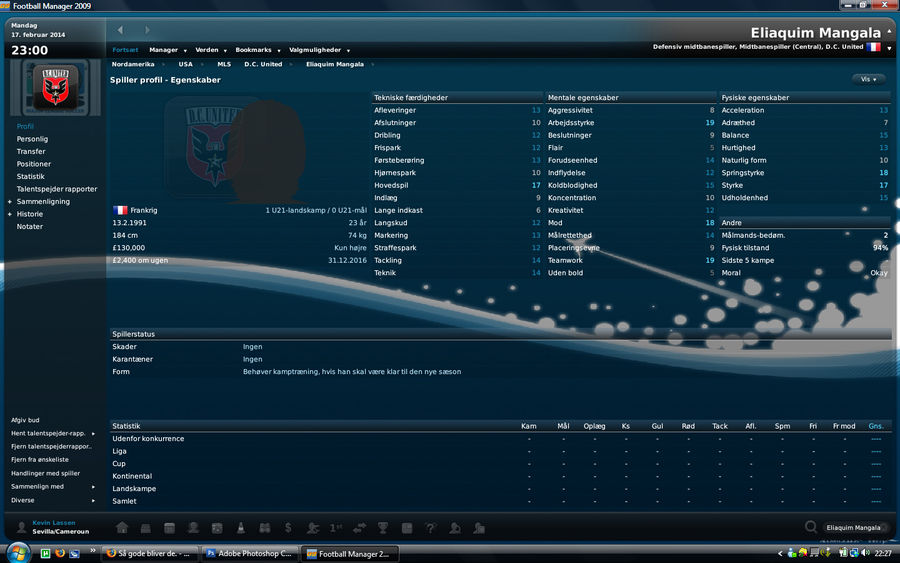Screen dimensions: 900x563
Task: Open the Verden dropdown menu
Action: [211, 50]
